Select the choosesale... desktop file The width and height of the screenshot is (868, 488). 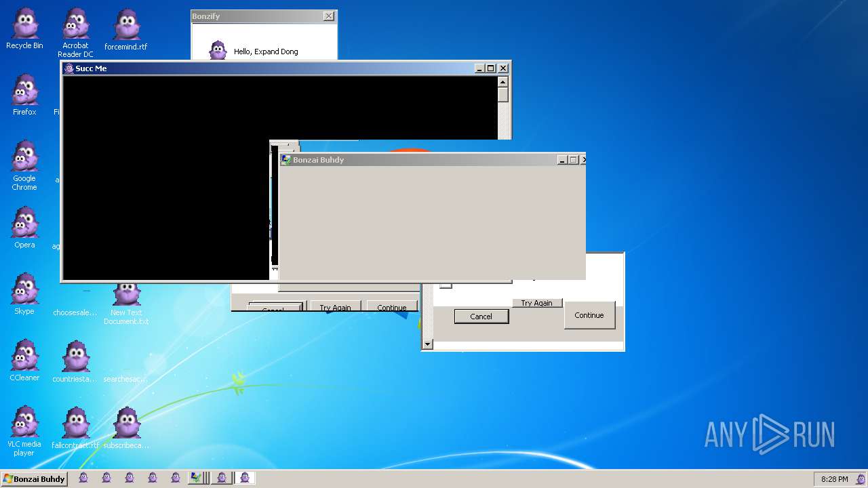point(75,312)
